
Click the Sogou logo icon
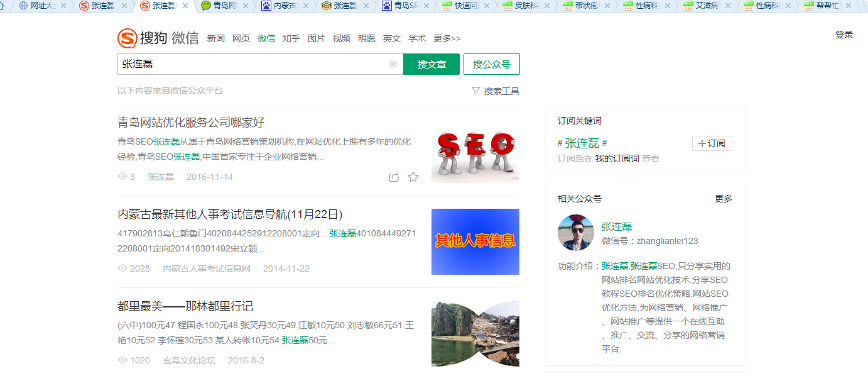tap(127, 38)
